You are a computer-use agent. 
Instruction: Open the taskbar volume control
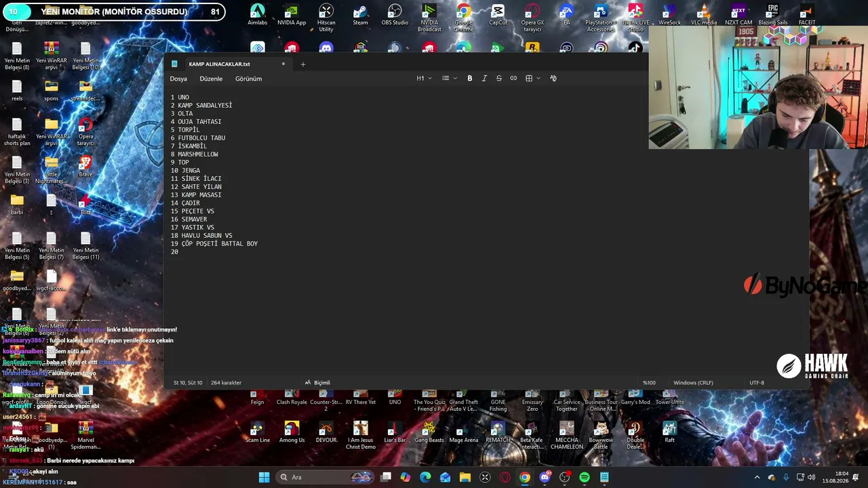point(812,477)
